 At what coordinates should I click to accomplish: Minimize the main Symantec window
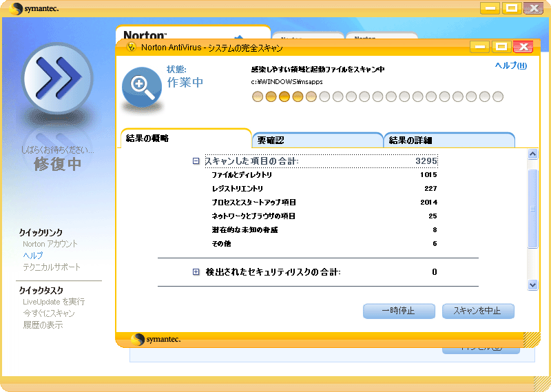[490, 8]
